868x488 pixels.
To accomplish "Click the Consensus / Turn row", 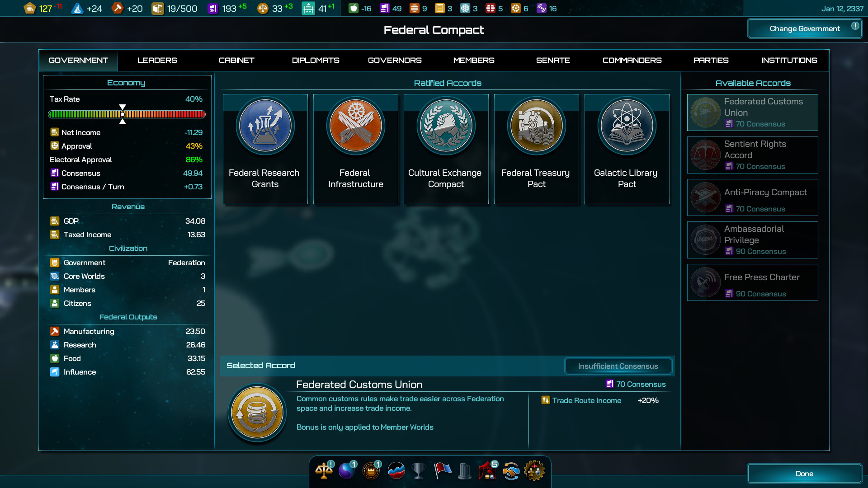I will click(x=126, y=187).
